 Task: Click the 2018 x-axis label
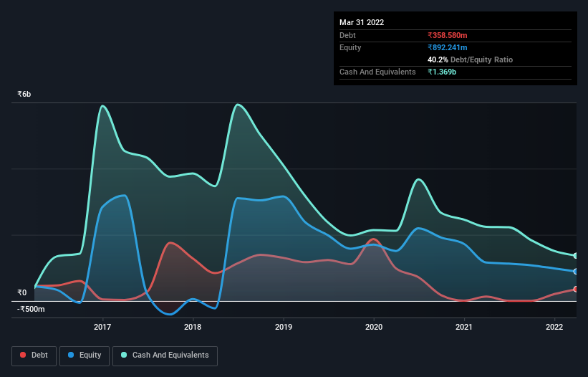point(193,327)
